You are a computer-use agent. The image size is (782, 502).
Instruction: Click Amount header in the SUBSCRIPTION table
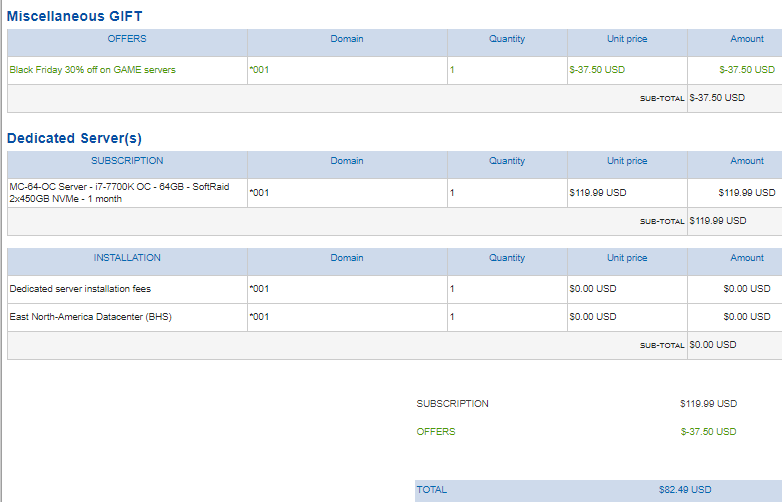click(x=747, y=161)
